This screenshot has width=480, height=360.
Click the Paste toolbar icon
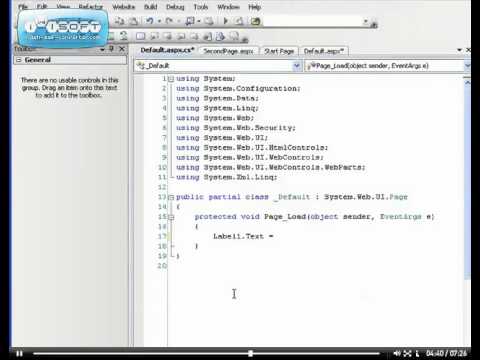134,21
